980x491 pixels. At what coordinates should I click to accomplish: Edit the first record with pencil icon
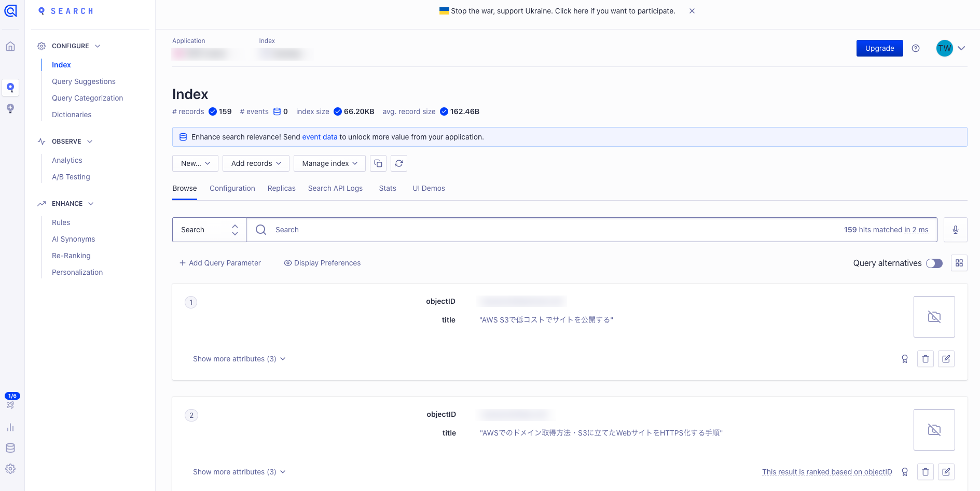[946, 359]
